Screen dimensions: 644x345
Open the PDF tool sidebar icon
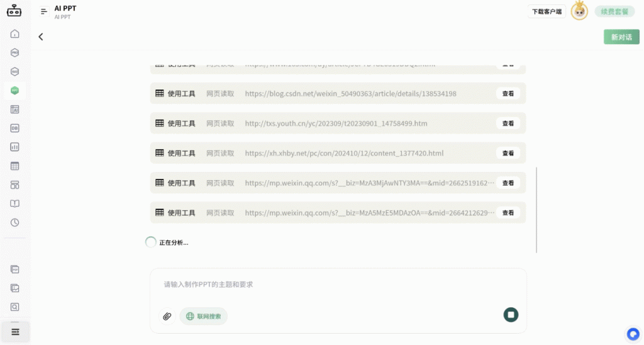(15, 269)
